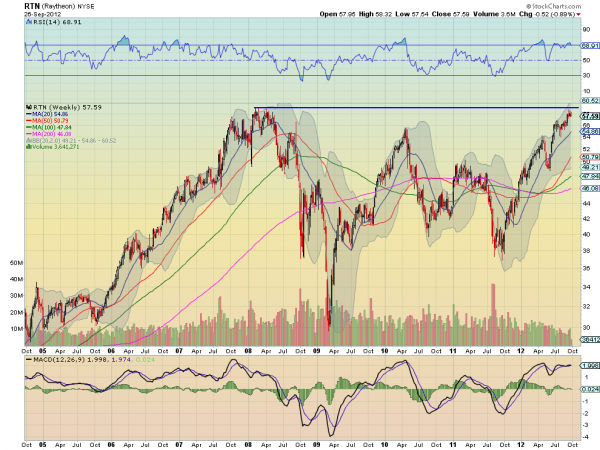Click the Volume 3,641,271 legend entry

(53, 147)
